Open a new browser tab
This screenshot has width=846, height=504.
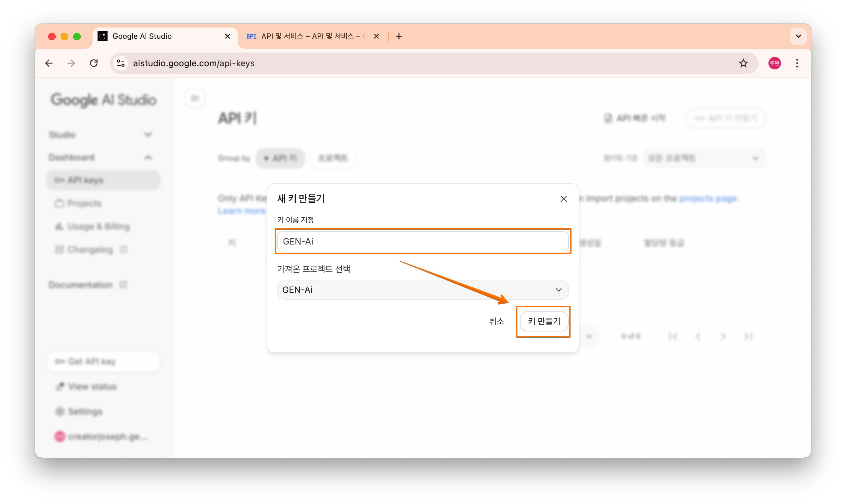tap(399, 36)
